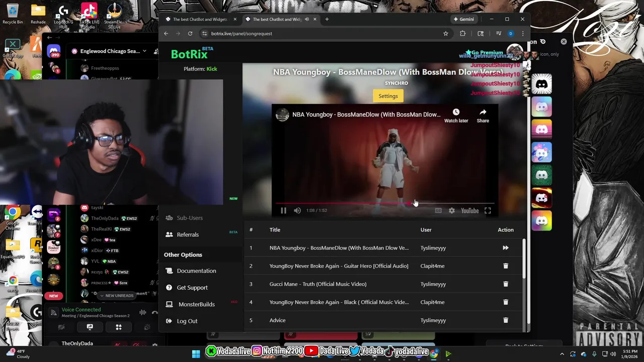
Task: Reload the botrix.live page
Action: coord(190,34)
